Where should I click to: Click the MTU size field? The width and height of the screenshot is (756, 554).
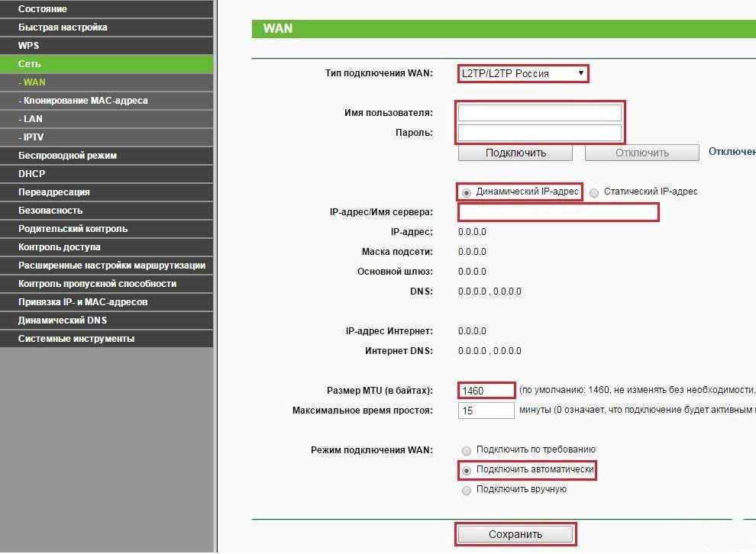coord(486,391)
